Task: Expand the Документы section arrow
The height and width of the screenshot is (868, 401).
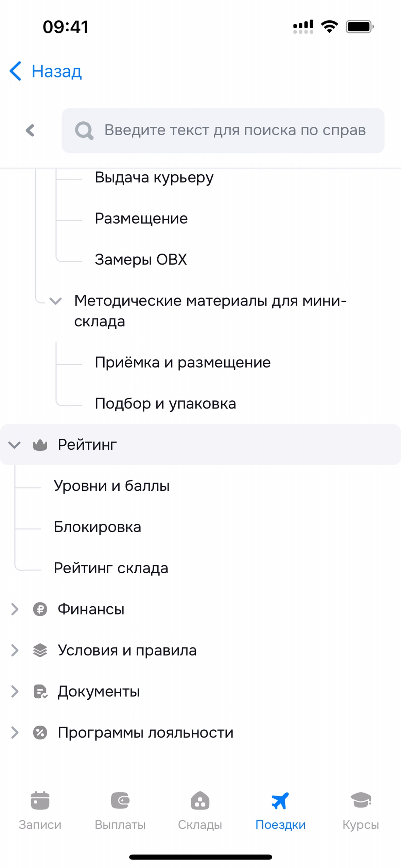Action: click(x=14, y=691)
